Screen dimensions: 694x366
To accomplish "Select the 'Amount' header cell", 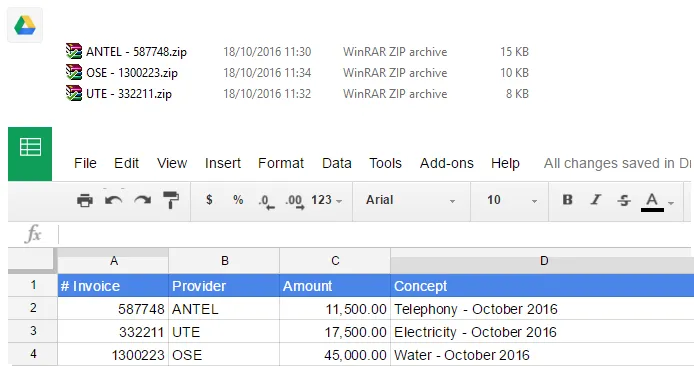I will point(335,285).
